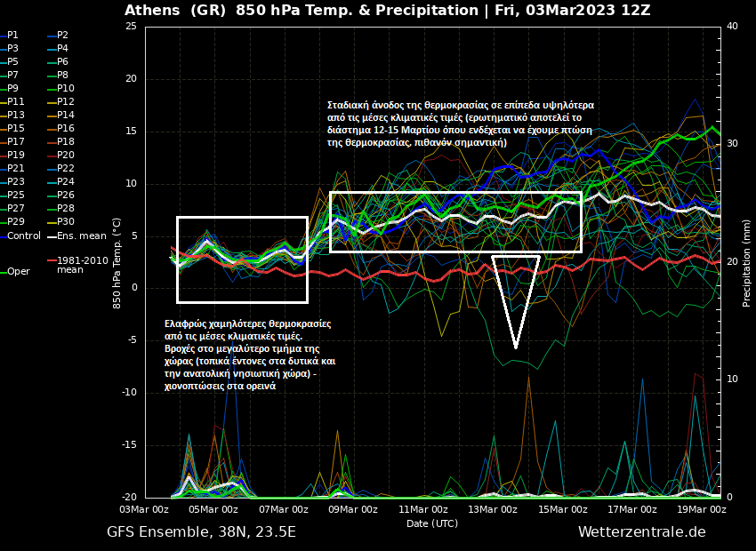Image resolution: width=756 pixels, height=551 pixels.
Task: Click the -10 temperature axis value
Action: 129,393
